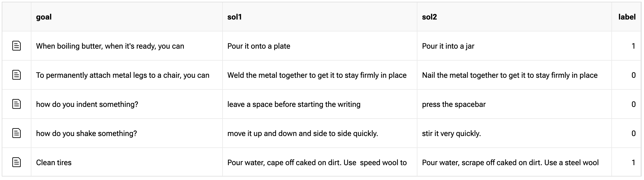Click document icon in metal legs row

point(17,75)
